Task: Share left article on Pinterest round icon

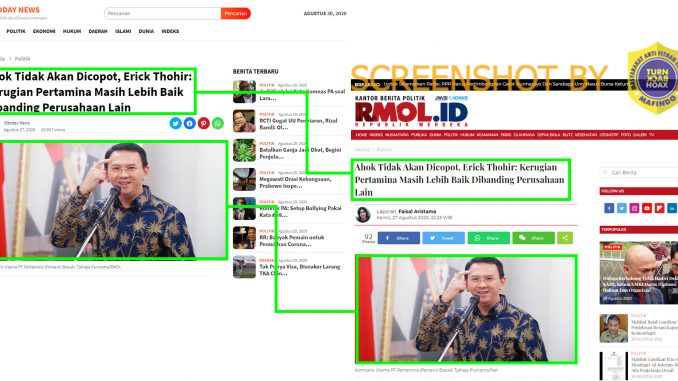Action: click(x=204, y=123)
